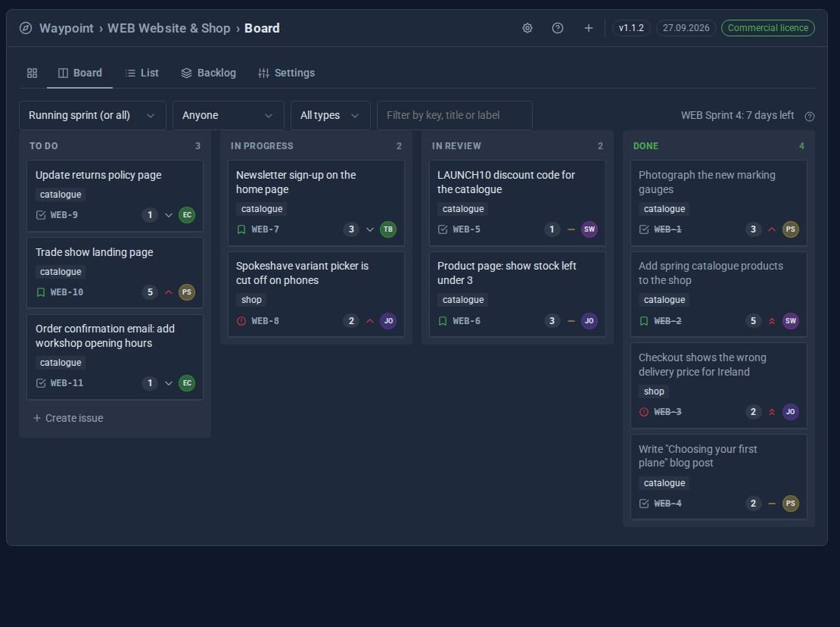The image size is (840, 627).
Task: Click Order confirmation email card title
Action: [x=105, y=336]
